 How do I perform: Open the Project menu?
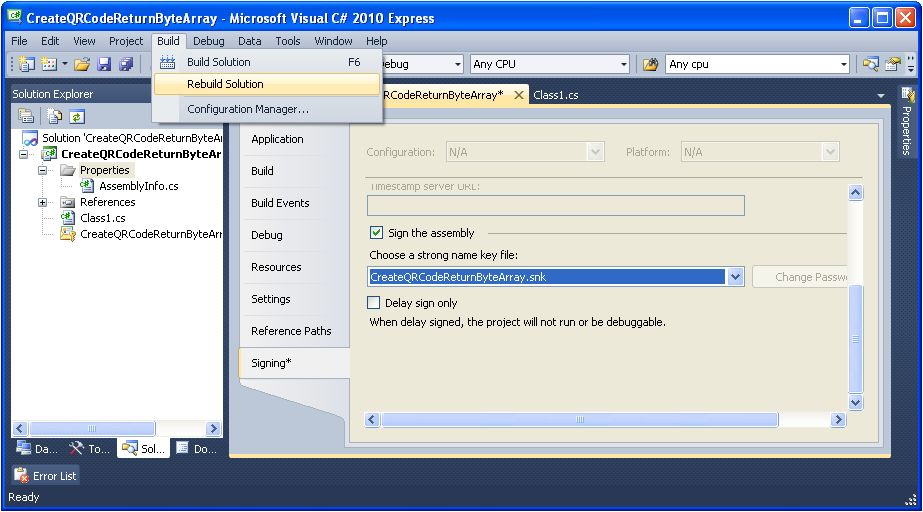pyautogui.click(x=126, y=41)
